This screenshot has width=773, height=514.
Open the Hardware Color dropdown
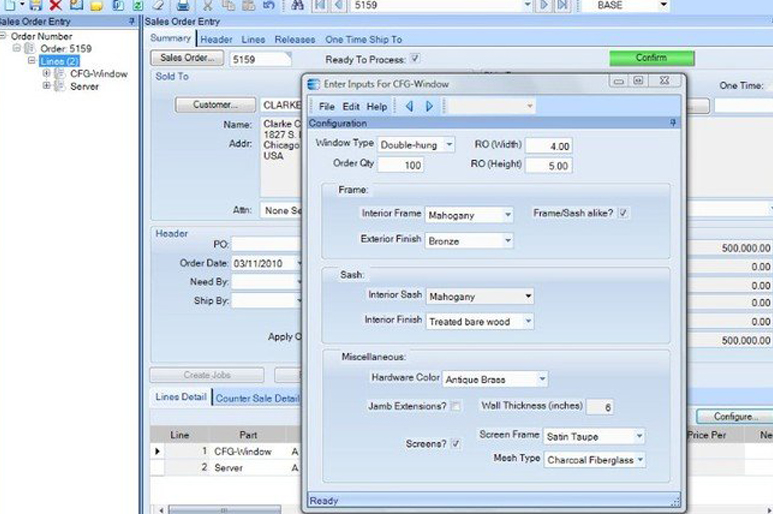click(x=541, y=379)
